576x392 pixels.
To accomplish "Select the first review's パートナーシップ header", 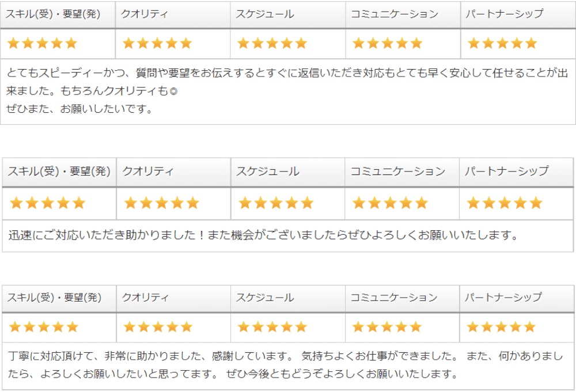I will coord(505,14).
